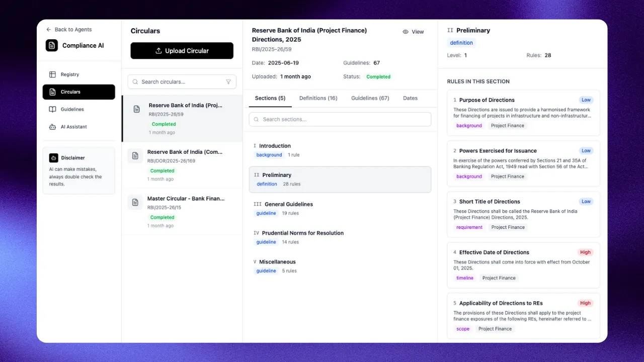The height and width of the screenshot is (362, 644).
Task: Click the Compliance AI logo icon
Action: click(51, 45)
